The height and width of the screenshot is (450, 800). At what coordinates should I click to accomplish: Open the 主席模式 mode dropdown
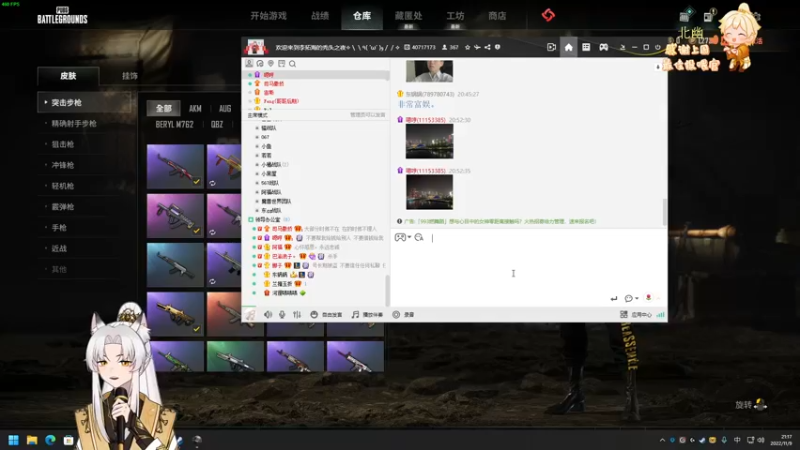(258, 115)
